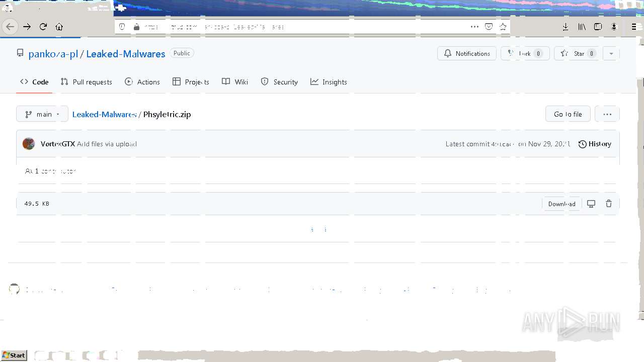Open browser home page
Image resolution: width=644 pixels, height=362 pixels.
[59, 27]
